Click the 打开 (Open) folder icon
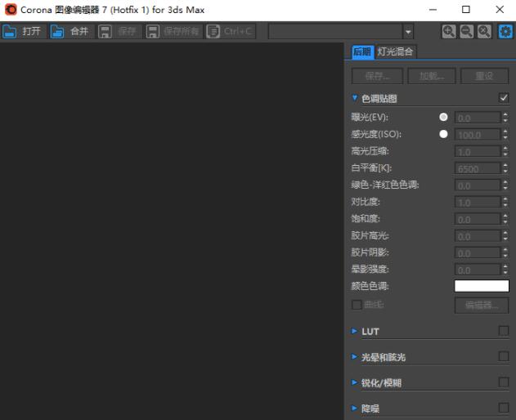Screen dimensions: 516x420 (10, 31)
